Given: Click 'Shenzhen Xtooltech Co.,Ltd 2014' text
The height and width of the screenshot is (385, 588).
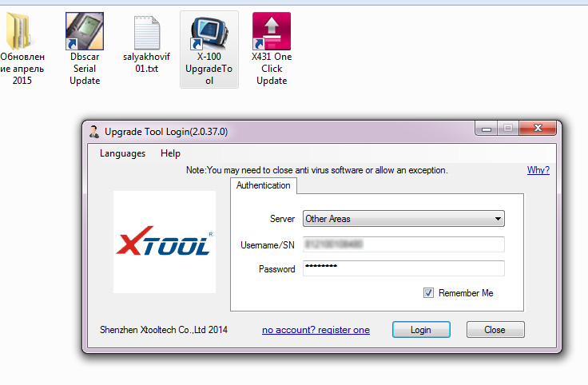Looking at the screenshot, I should click(x=164, y=330).
